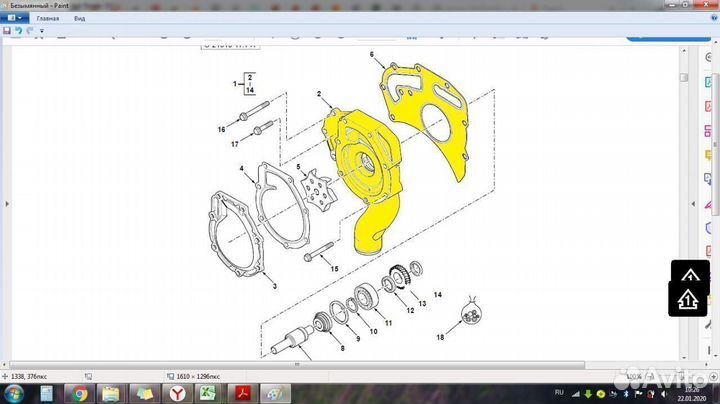Click the Redo arrow in quick access toolbar
The width and height of the screenshot is (720, 404).
[x=30, y=31]
